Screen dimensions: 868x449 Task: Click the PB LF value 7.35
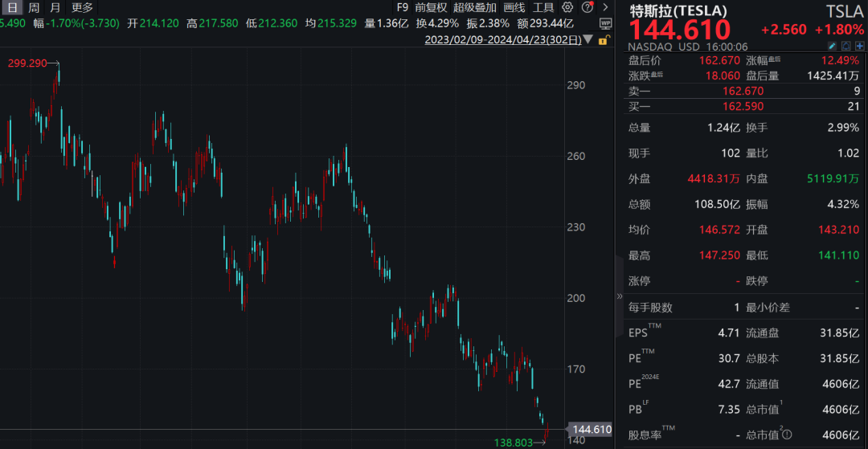click(730, 410)
